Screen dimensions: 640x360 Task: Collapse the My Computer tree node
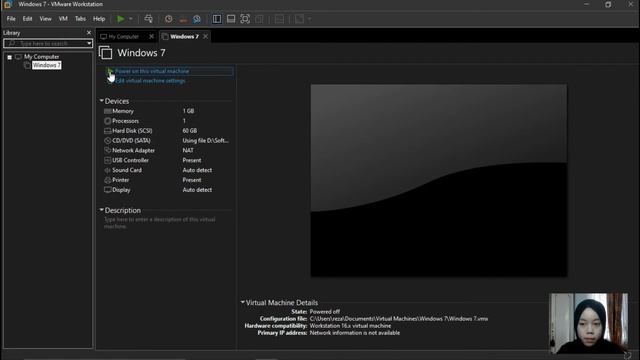click(9, 57)
